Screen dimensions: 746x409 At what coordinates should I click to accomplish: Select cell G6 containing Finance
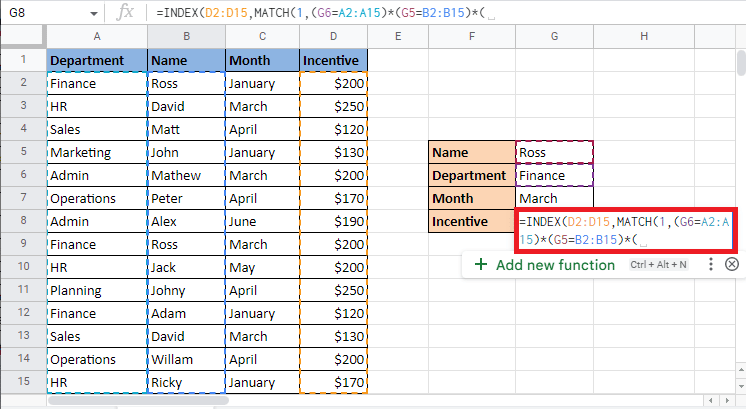click(554, 175)
